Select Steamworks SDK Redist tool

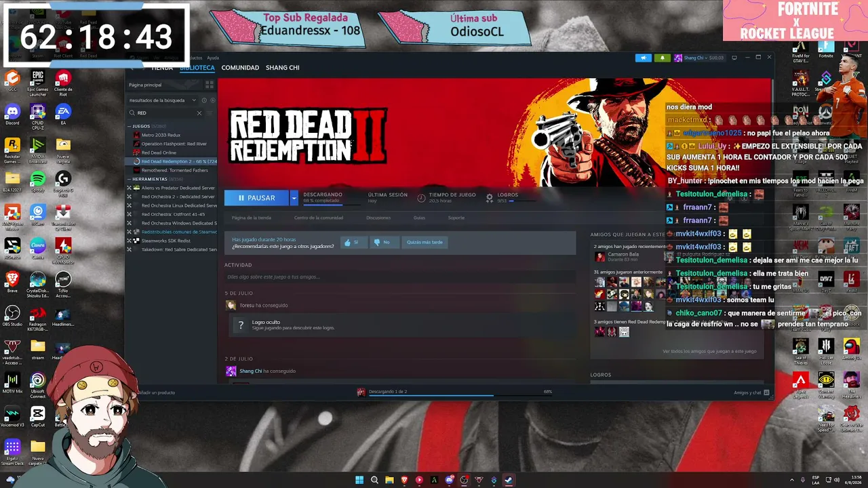coord(165,241)
